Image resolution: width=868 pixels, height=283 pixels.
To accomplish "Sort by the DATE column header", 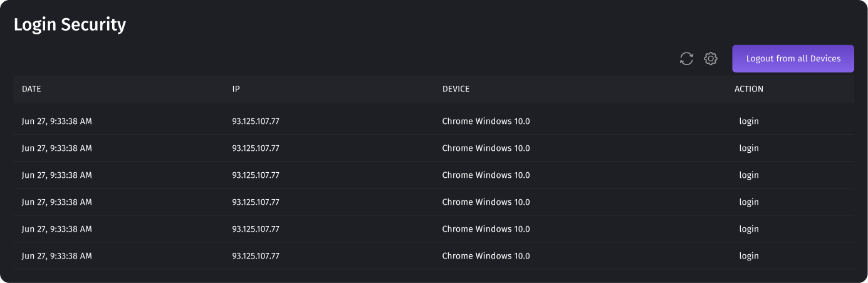I will (x=31, y=89).
